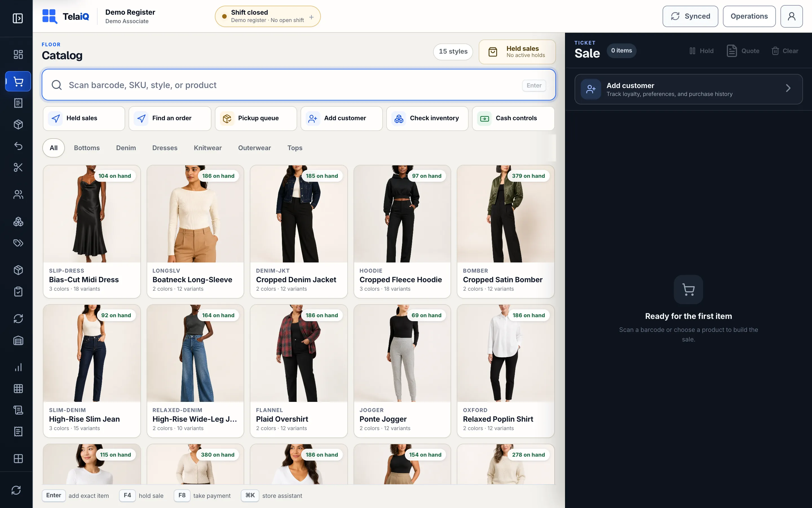Open the Plaid Overshirt product card

click(x=299, y=371)
